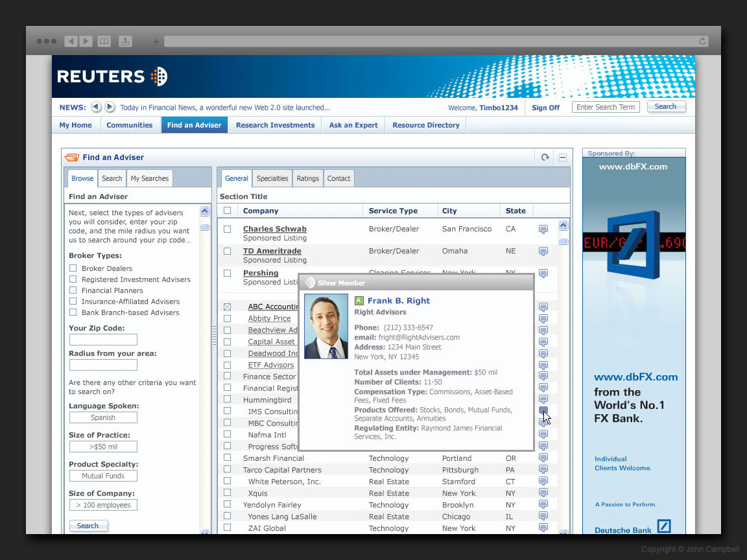Click the Your Zip Code input field
747x560 pixels.
coord(103,340)
